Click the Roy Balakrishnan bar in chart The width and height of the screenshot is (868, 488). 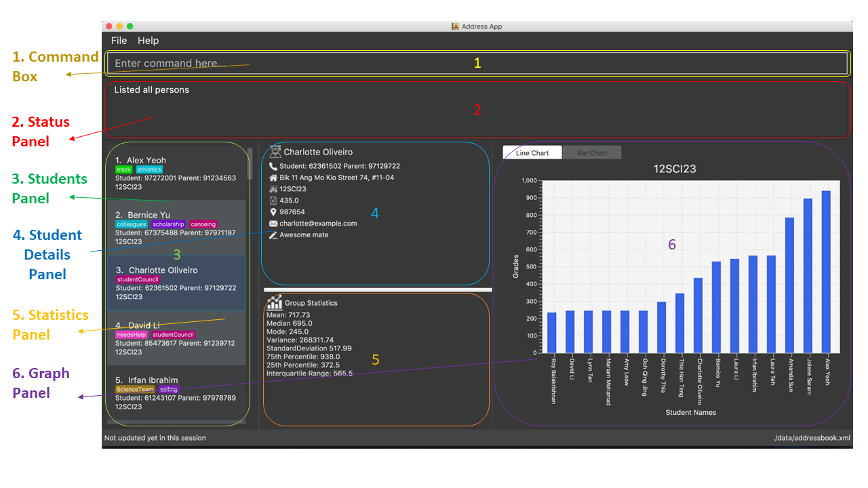point(552,333)
